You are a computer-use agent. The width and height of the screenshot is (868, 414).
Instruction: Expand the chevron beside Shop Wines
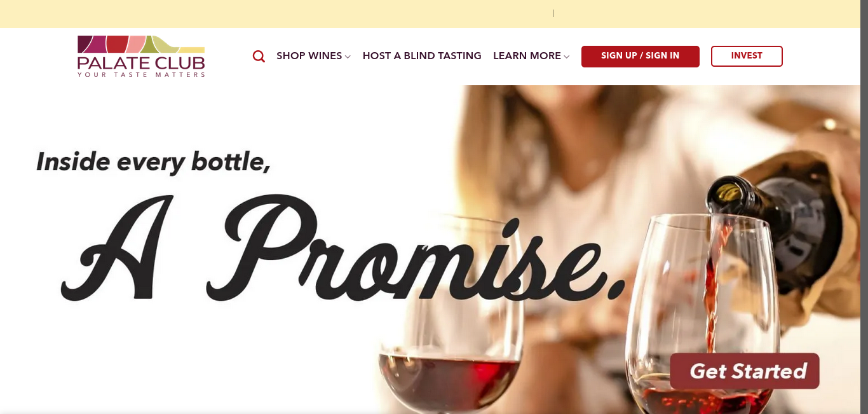(x=348, y=57)
